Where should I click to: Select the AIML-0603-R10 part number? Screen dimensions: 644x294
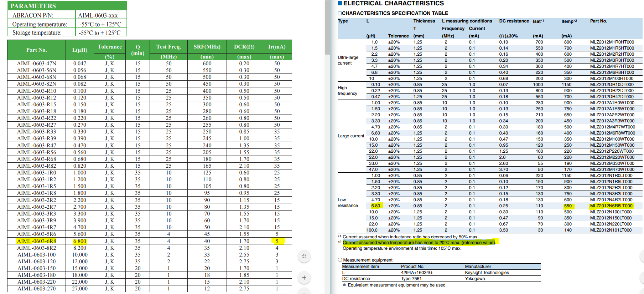pyautogui.click(x=36, y=91)
